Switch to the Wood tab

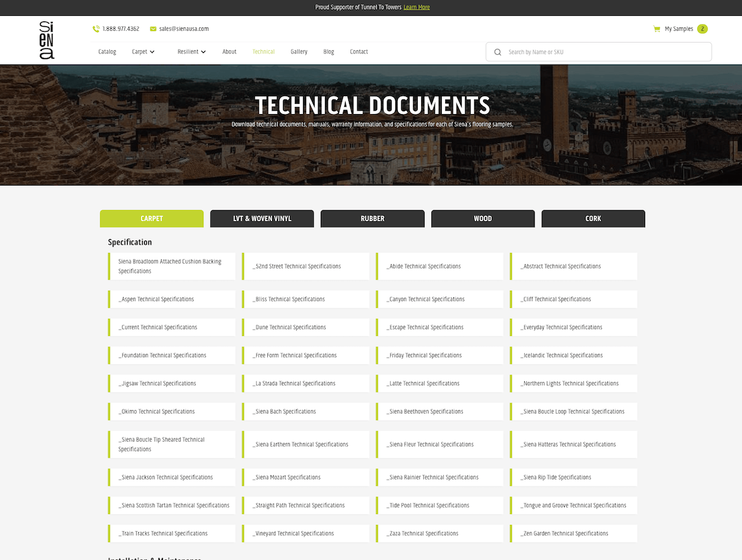(483, 219)
